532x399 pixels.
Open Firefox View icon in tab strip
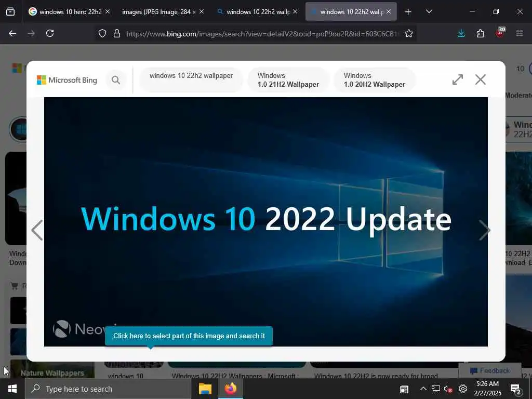pos(10,12)
